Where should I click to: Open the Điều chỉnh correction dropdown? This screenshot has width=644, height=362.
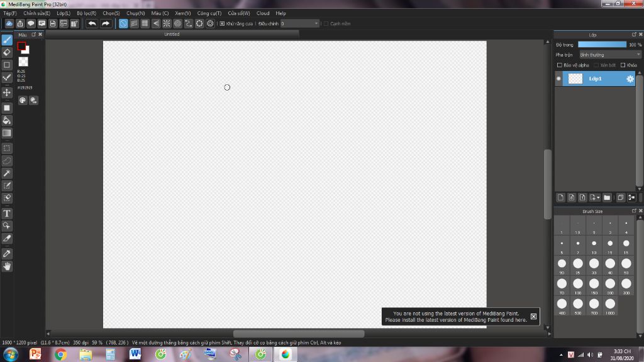click(x=299, y=24)
